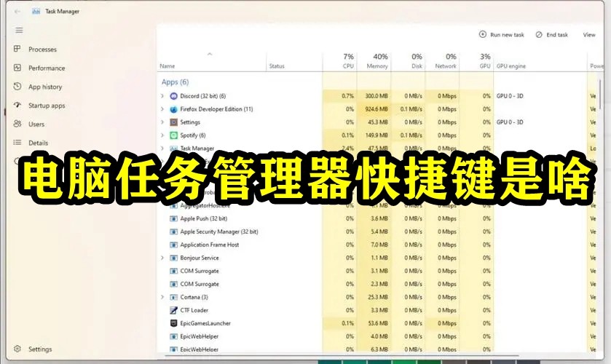Click GPU 0 - 3D cell in Settings row

click(x=510, y=122)
